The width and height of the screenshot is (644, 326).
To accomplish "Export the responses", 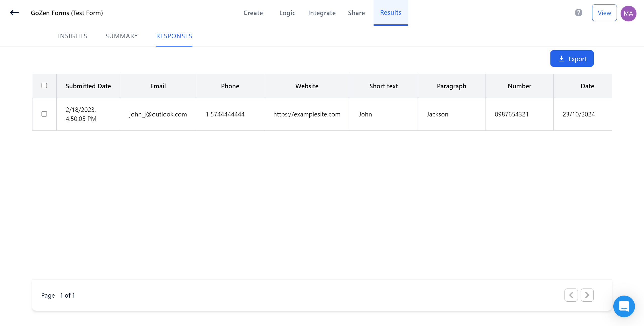I will pos(572,59).
